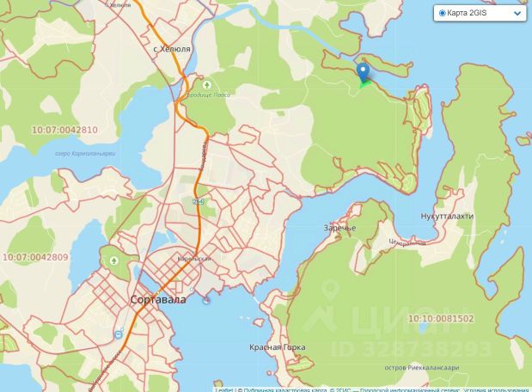Screen dimensions: 532x392
Task: Click the blue location pin marker
Action: (363, 72)
